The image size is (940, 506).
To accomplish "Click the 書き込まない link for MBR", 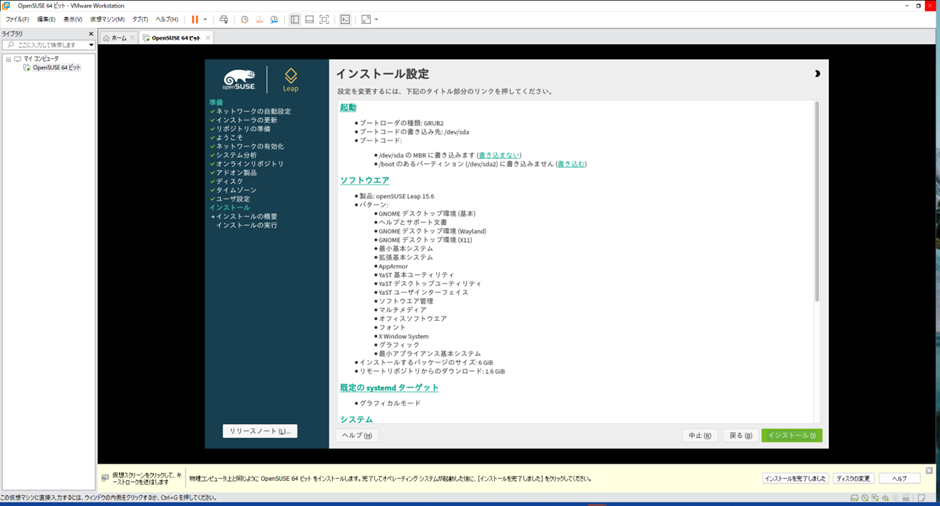I will click(x=499, y=155).
